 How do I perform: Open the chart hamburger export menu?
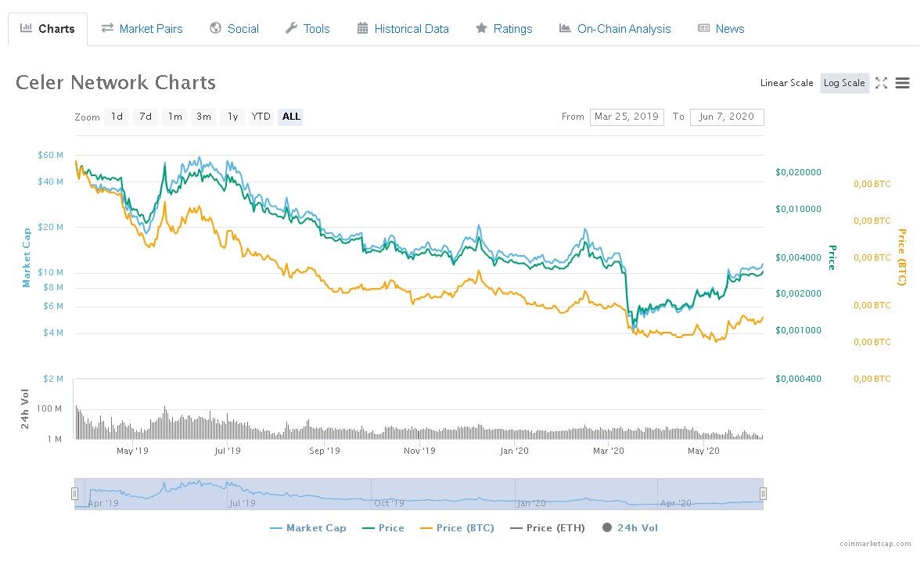pos(902,83)
